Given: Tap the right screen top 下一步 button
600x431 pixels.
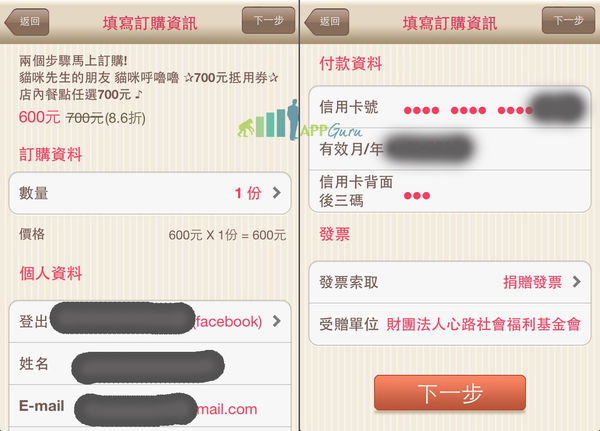Looking at the screenshot, I should [569, 21].
